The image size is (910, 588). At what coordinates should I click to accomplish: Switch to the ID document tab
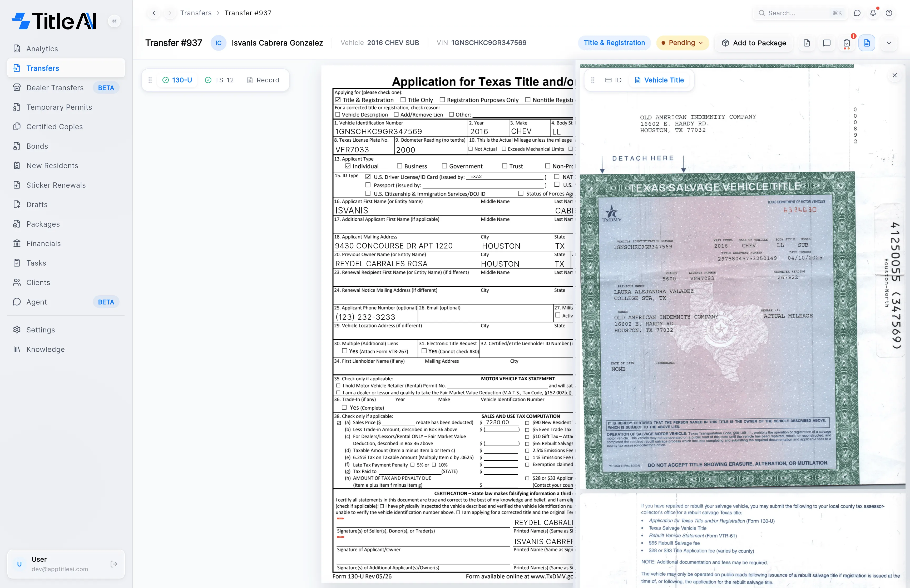pyautogui.click(x=613, y=80)
